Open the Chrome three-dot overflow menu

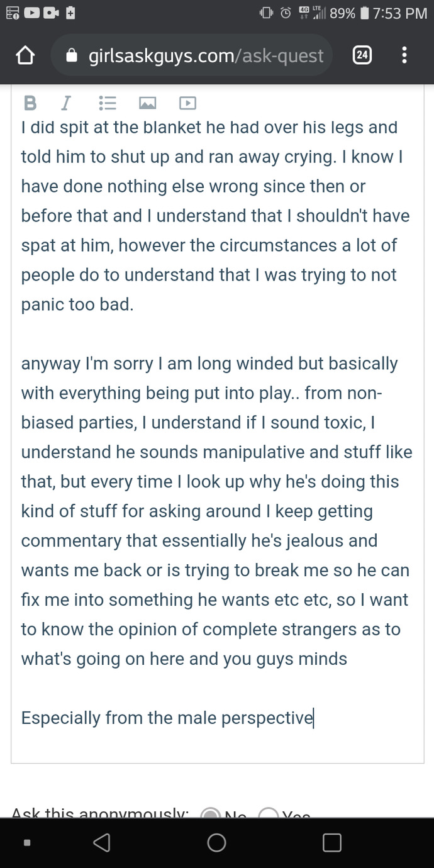404,56
